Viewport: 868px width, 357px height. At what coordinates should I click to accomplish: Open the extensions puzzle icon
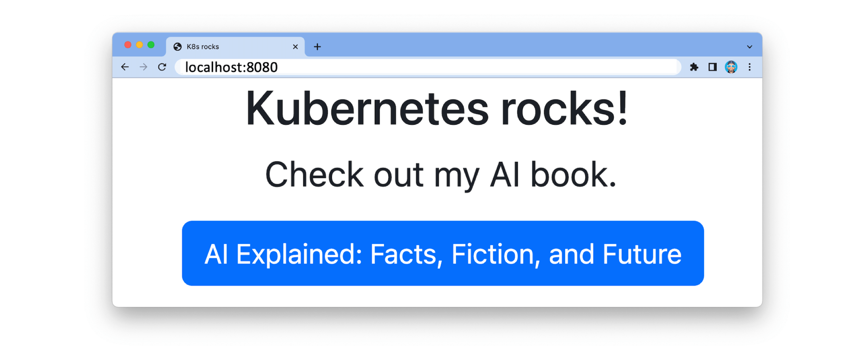point(694,67)
